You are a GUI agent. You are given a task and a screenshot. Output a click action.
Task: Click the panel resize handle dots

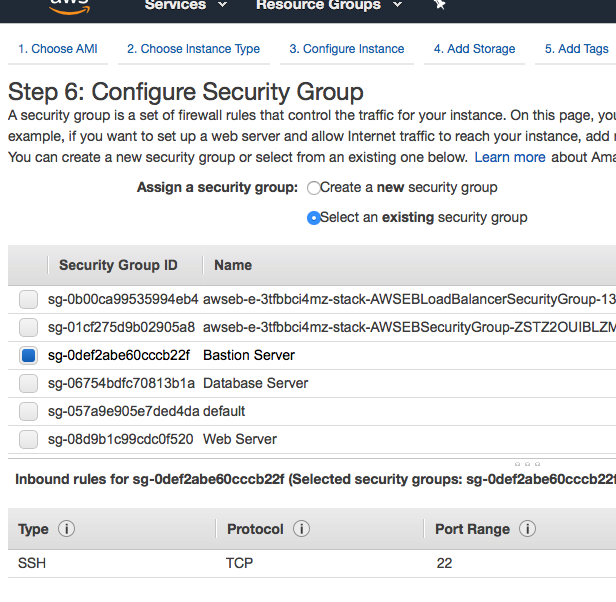[x=525, y=464]
